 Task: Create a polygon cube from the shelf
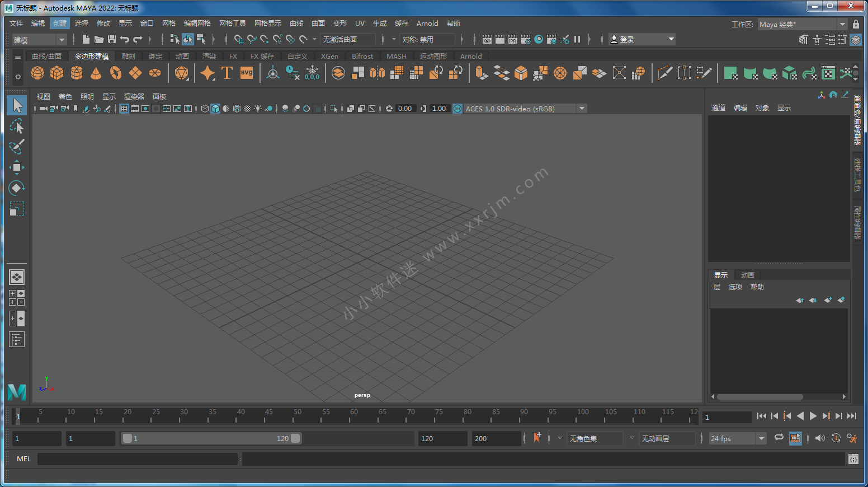click(x=57, y=73)
